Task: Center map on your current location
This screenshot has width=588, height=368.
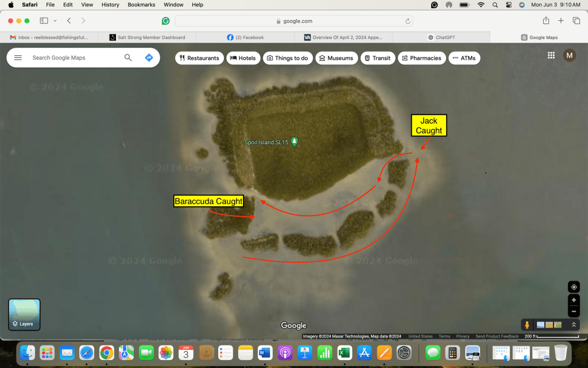Action: tap(573, 287)
